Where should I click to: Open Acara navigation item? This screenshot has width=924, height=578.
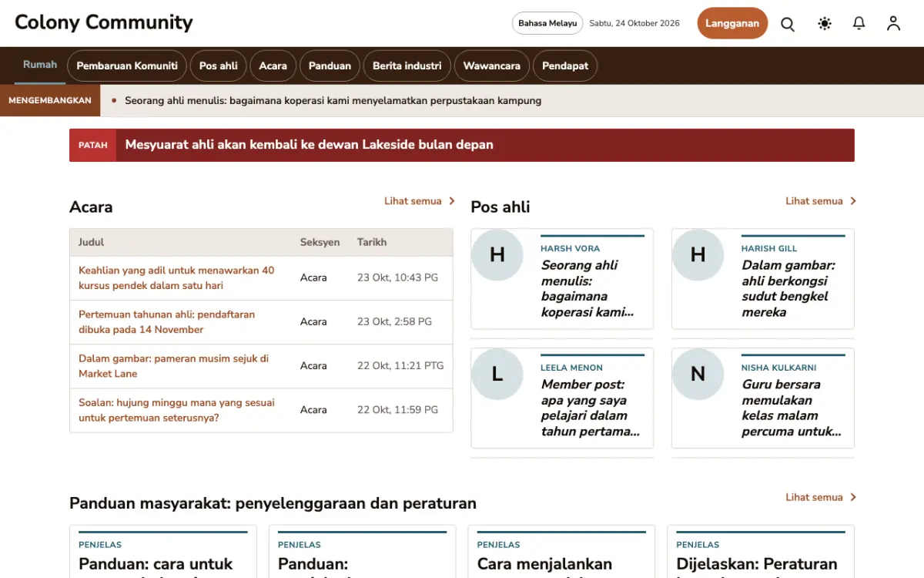273,66
